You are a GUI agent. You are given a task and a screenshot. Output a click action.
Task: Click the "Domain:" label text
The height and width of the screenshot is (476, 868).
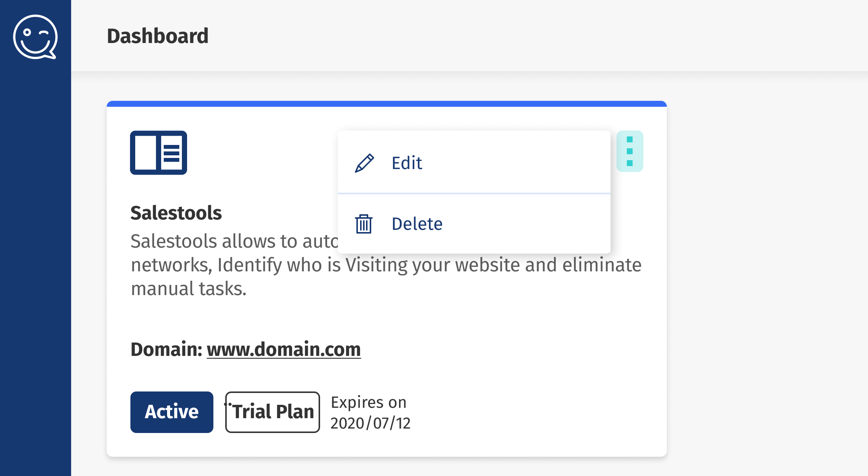[166, 349]
